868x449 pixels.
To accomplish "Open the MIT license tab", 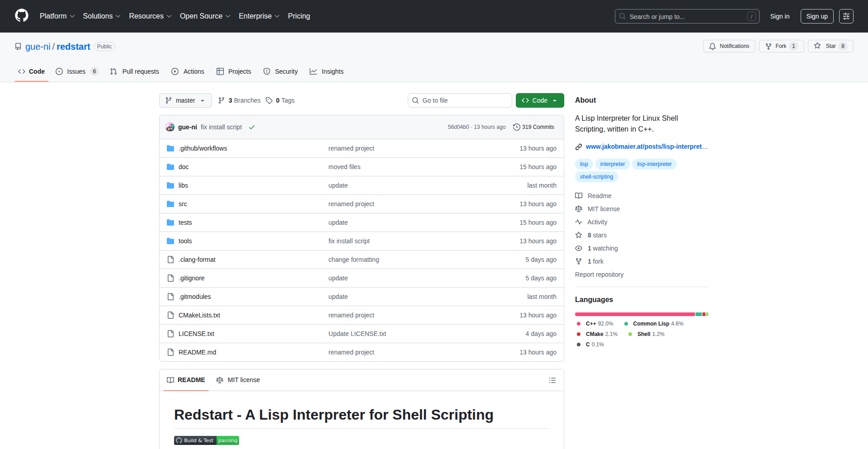I will pyautogui.click(x=238, y=380).
